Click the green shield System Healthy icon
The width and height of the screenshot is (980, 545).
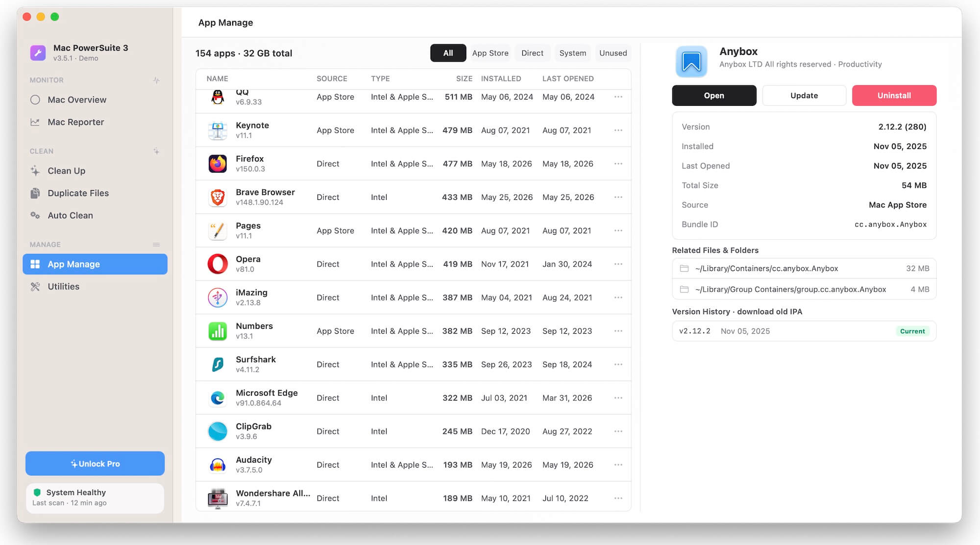(x=37, y=492)
